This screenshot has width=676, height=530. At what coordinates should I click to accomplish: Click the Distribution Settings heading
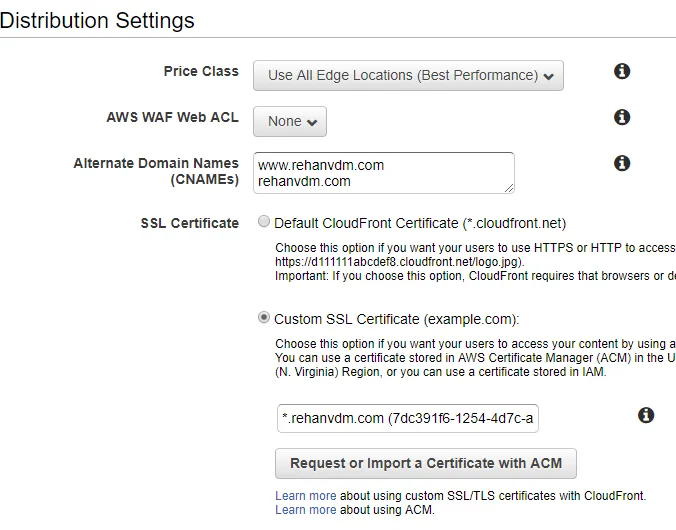(x=98, y=20)
